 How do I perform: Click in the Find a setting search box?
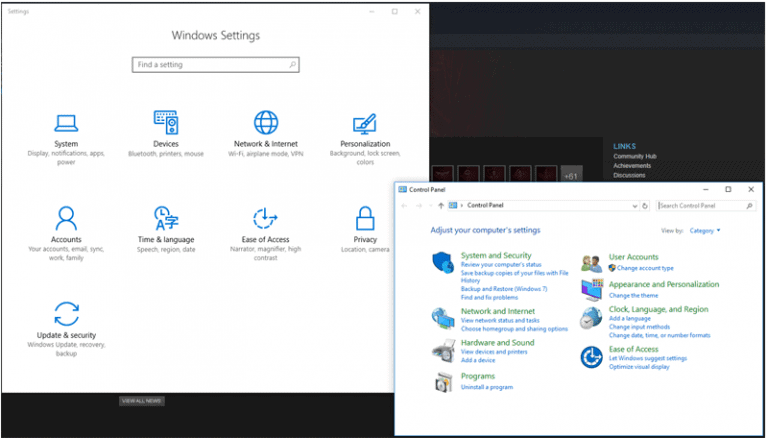tap(216, 65)
